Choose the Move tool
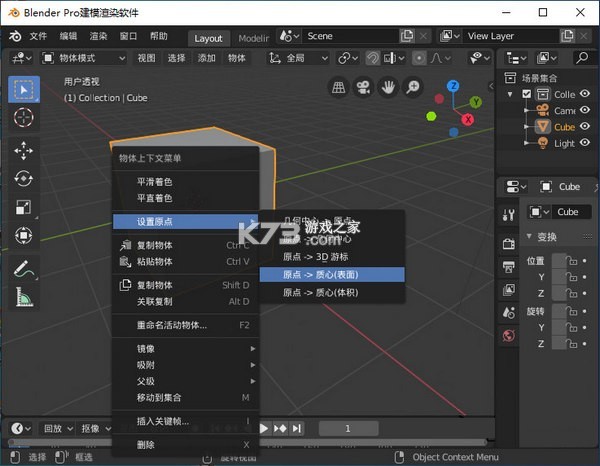This screenshot has height=466, width=600. [24, 150]
